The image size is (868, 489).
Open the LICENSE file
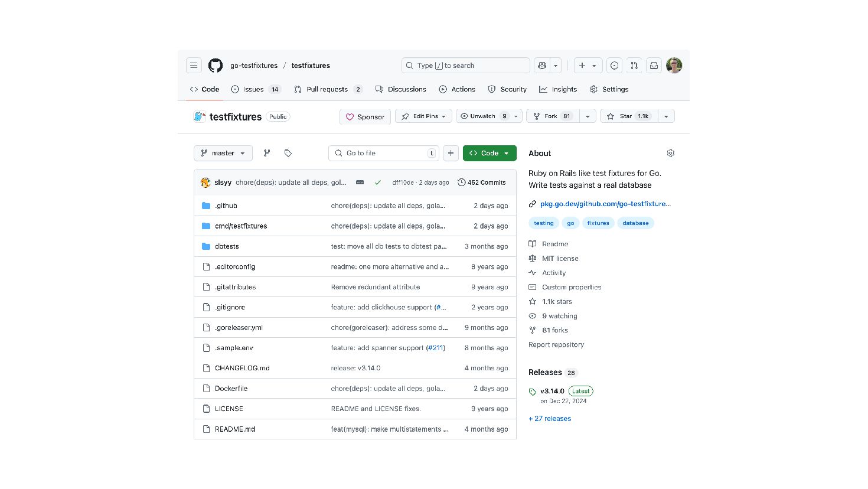(x=229, y=409)
